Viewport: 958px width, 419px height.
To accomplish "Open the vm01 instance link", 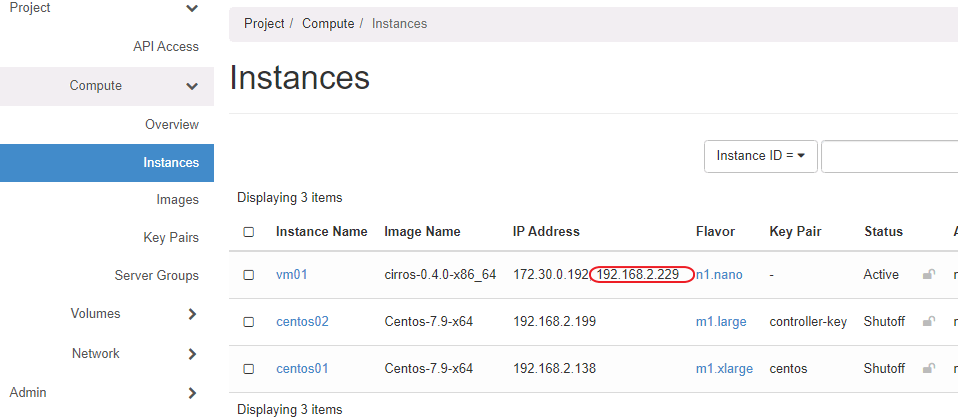I will point(291,275).
